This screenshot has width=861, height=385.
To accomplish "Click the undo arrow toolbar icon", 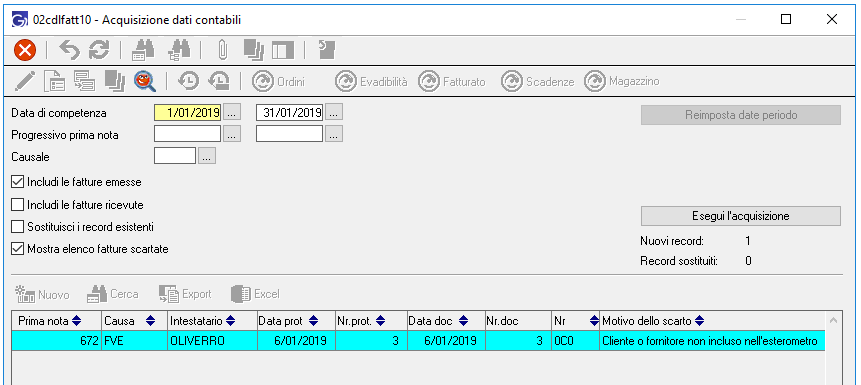I will [70, 51].
